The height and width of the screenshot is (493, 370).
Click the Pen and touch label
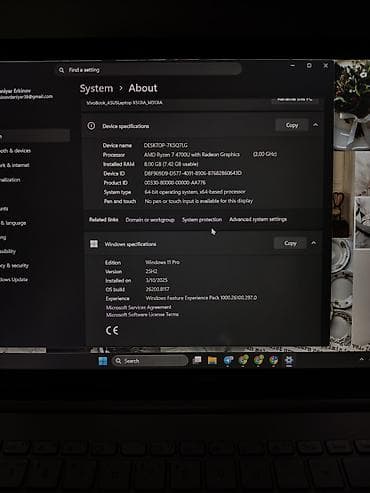[120, 201]
